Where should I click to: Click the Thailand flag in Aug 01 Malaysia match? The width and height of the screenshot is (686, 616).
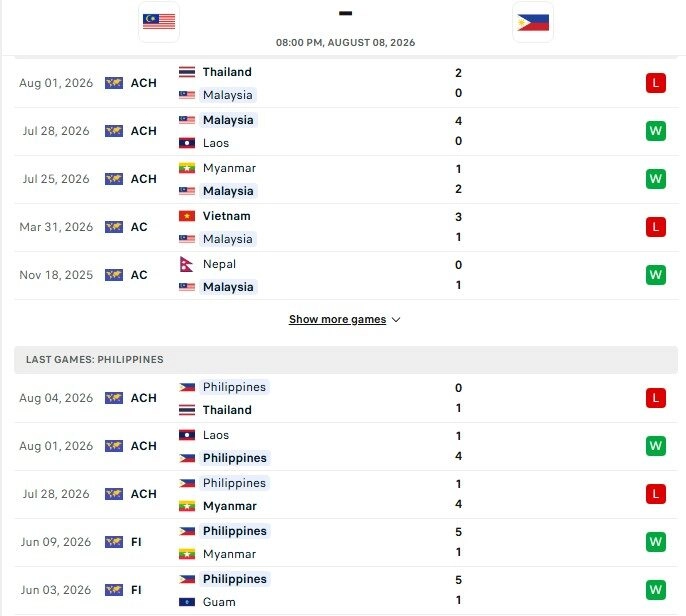187,72
